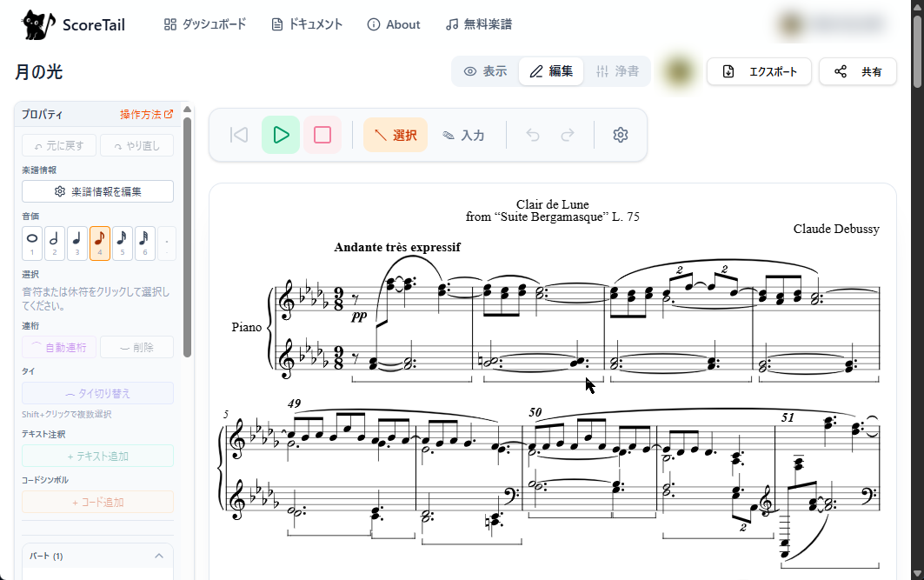Image resolution: width=924 pixels, height=580 pixels.
Task: Click the Claude Debussy composer text
Action: click(835, 229)
